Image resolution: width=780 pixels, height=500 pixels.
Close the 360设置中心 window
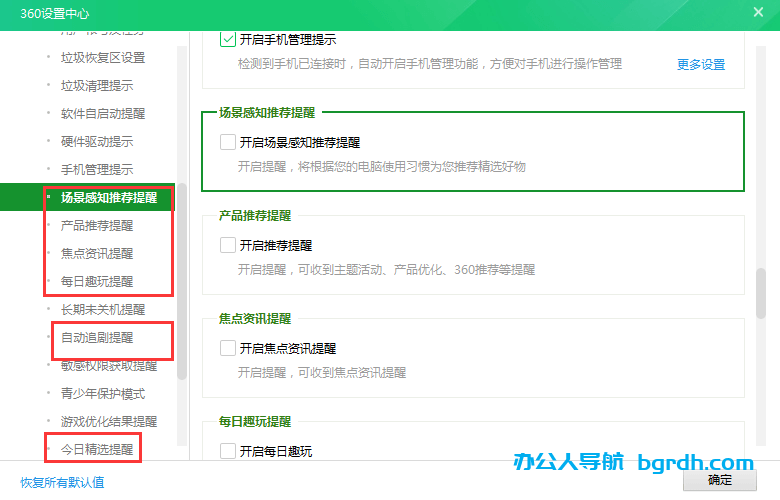758,12
